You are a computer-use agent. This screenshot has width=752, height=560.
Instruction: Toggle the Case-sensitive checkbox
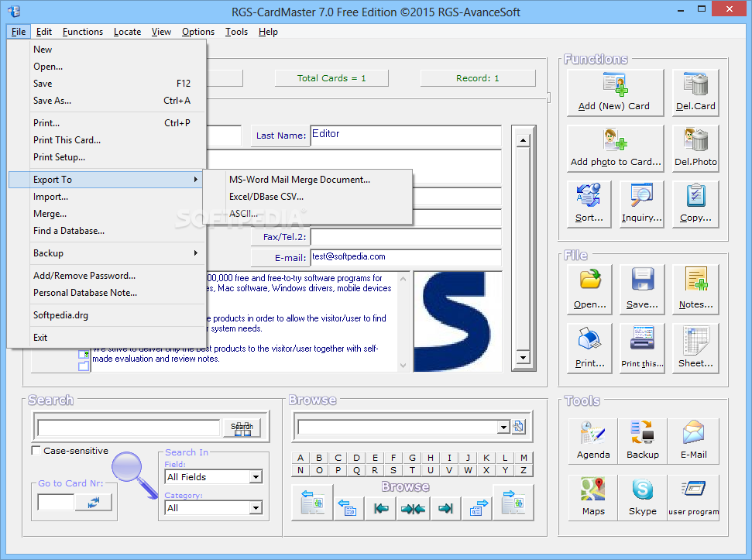pyautogui.click(x=36, y=450)
